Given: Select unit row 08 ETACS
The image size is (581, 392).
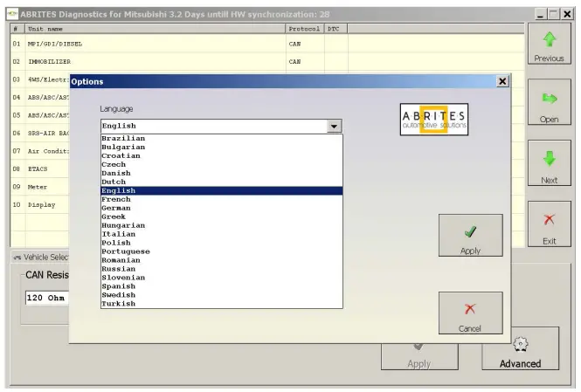Looking at the screenshot, I should click(40, 168).
